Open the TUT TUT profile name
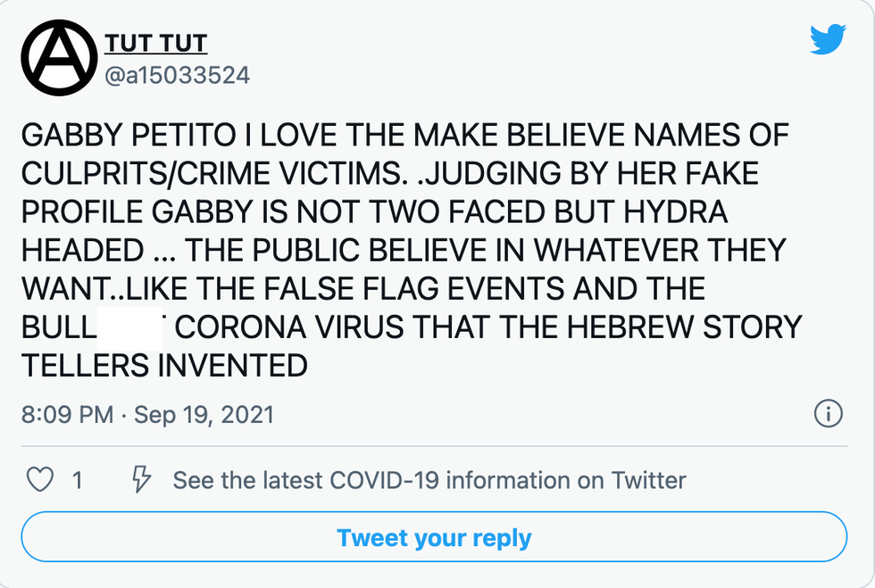The width and height of the screenshot is (875, 588). tap(155, 43)
